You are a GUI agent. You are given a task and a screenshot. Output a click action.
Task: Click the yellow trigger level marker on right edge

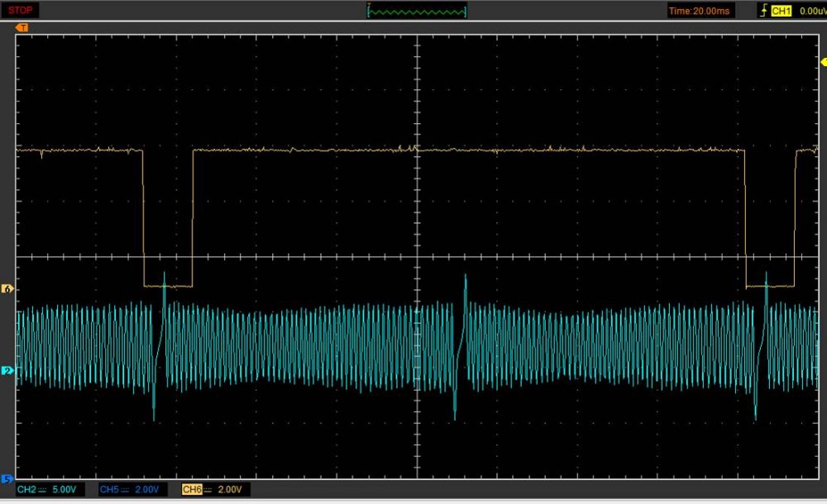click(823, 62)
